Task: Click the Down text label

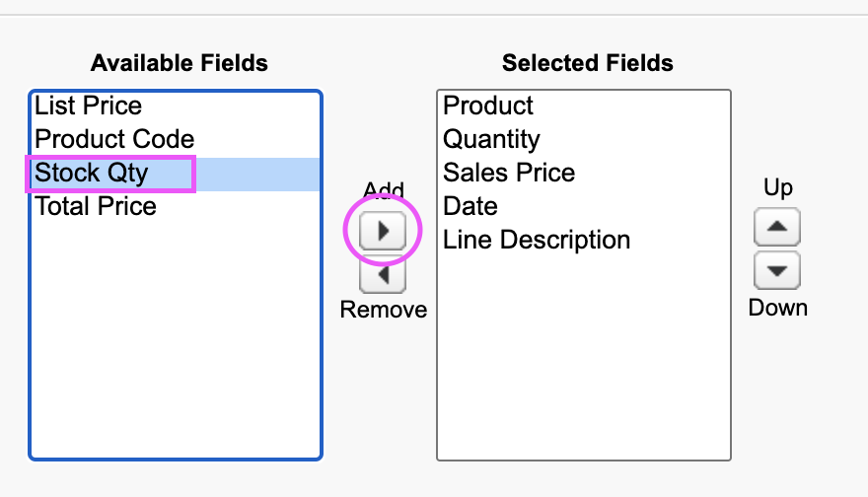Action: click(x=778, y=308)
